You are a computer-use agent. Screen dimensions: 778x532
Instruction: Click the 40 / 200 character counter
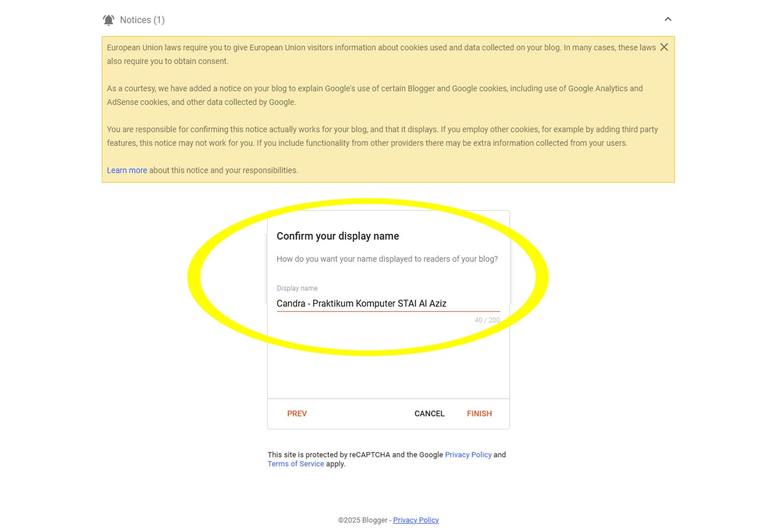tap(487, 320)
